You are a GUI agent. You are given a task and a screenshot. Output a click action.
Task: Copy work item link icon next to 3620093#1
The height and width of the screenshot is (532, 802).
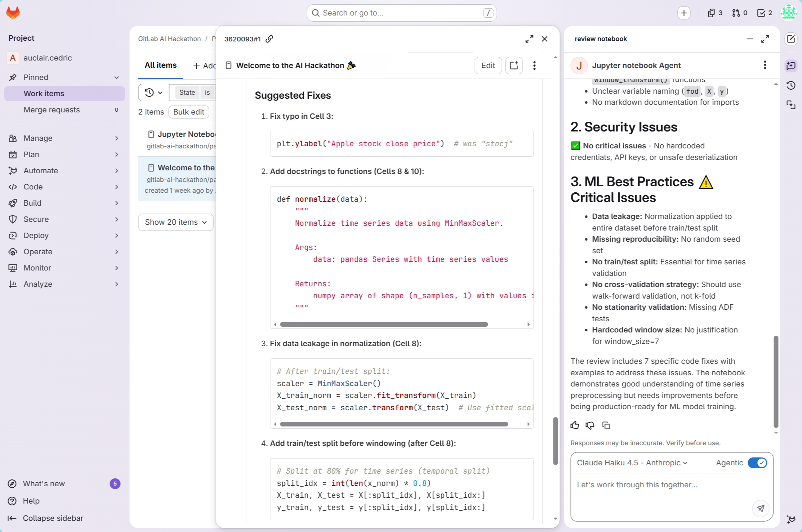pyautogui.click(x=269, y=39)
